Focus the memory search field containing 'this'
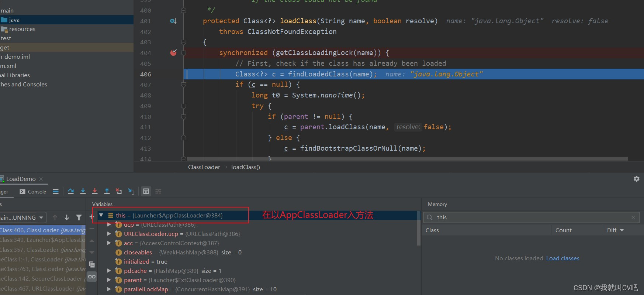Image resolution: width=644 pixels, height=295 pixels. pyautogui.click(x=531, y=217)
